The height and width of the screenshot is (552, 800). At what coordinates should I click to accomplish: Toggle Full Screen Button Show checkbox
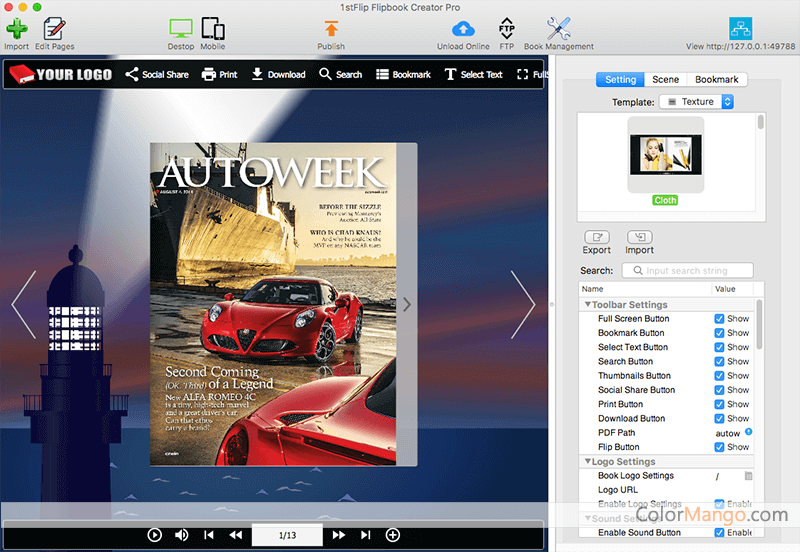click(719, 319)
